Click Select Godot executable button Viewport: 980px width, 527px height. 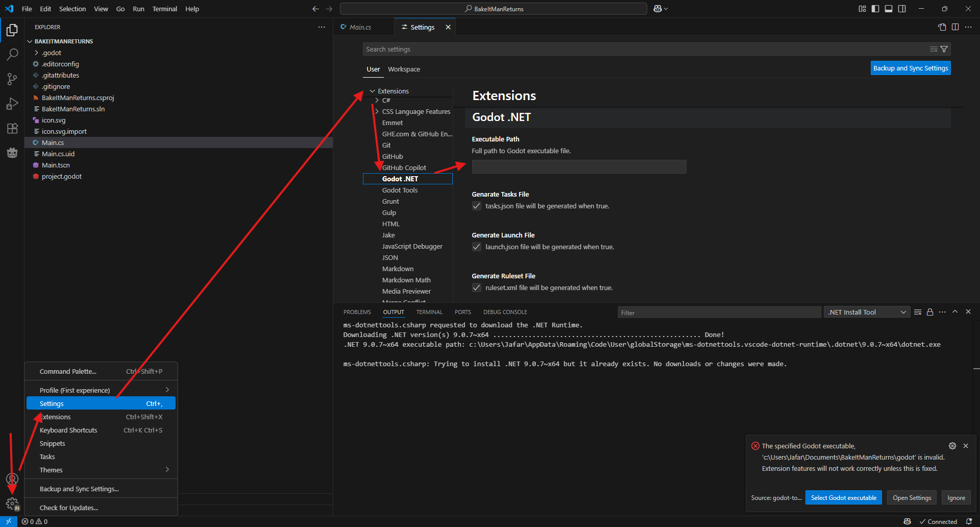point(844,498)
